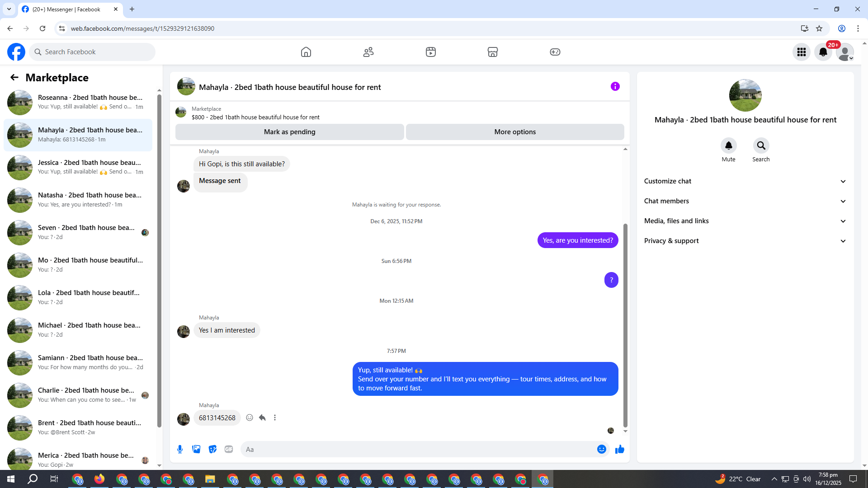Open the Chrome three-dot menu
868x488 pixels.
click(858, 28)
